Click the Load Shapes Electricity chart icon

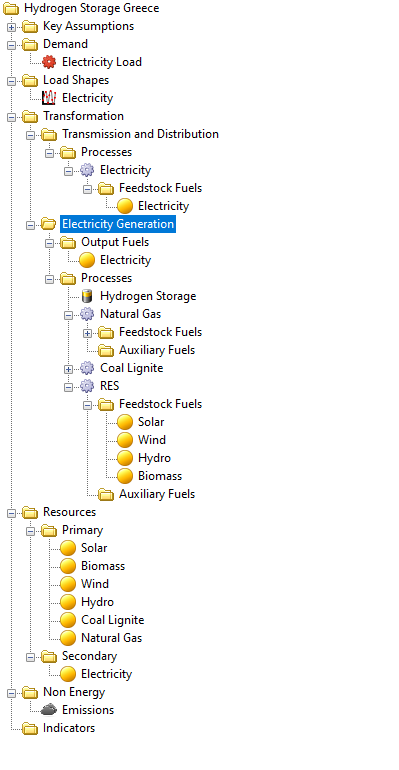(x=49, y=98)
